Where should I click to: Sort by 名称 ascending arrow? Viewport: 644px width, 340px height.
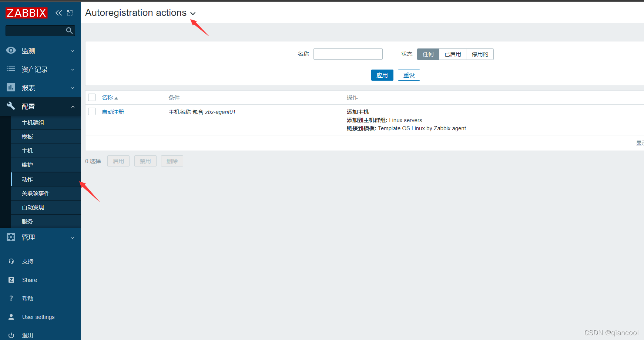tap(116, 98)
